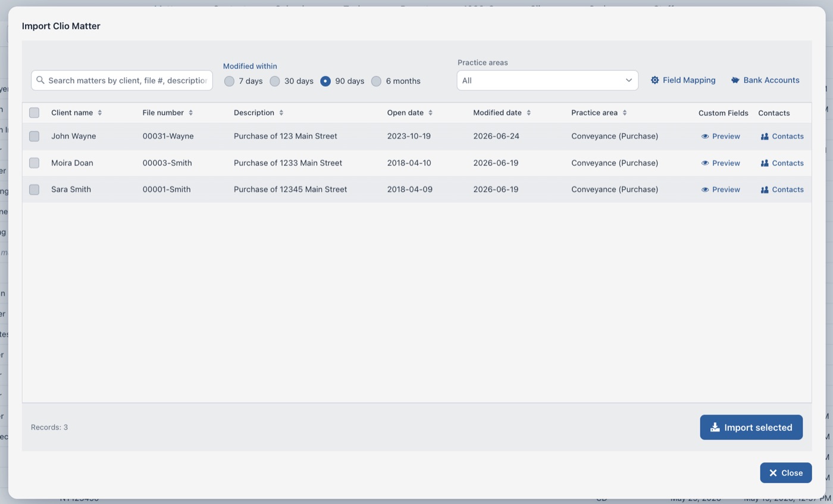Check the Sara Smith row checkbox
This screenshot has width=833, height=504.
[34, 189]
